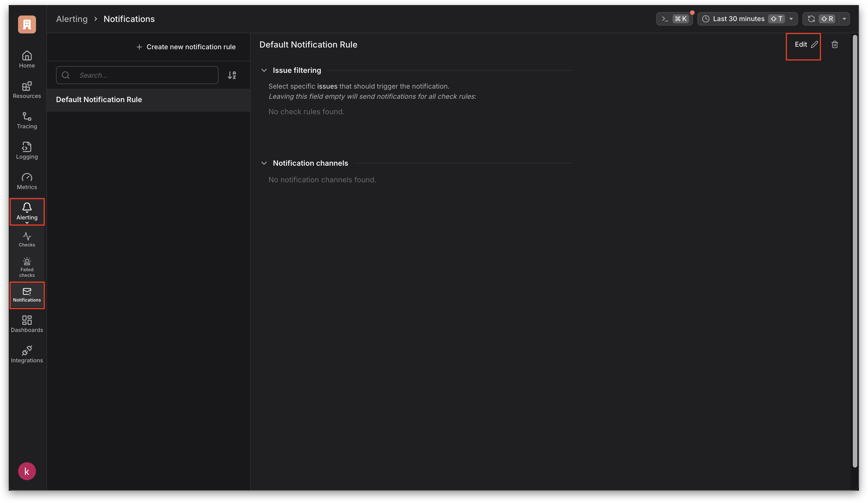Open refresh interval dropdown arrow
This screenshot has width=868, height=503.
pos(844,19)
